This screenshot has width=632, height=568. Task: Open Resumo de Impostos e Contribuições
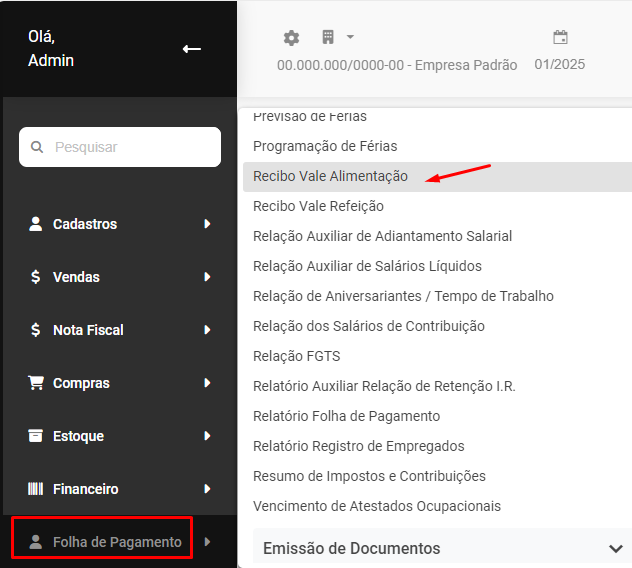coord(369,476)
